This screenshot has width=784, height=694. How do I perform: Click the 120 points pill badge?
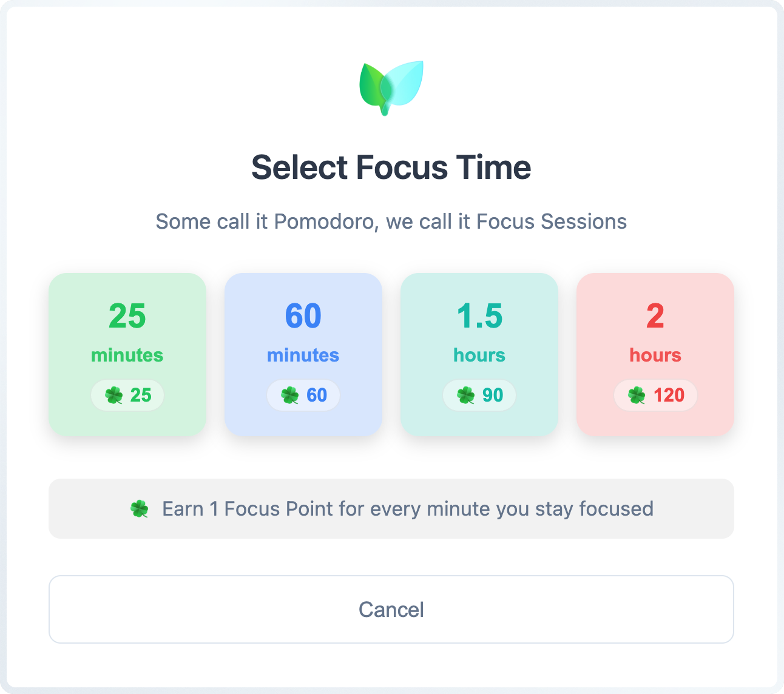(x=655, y=395)
